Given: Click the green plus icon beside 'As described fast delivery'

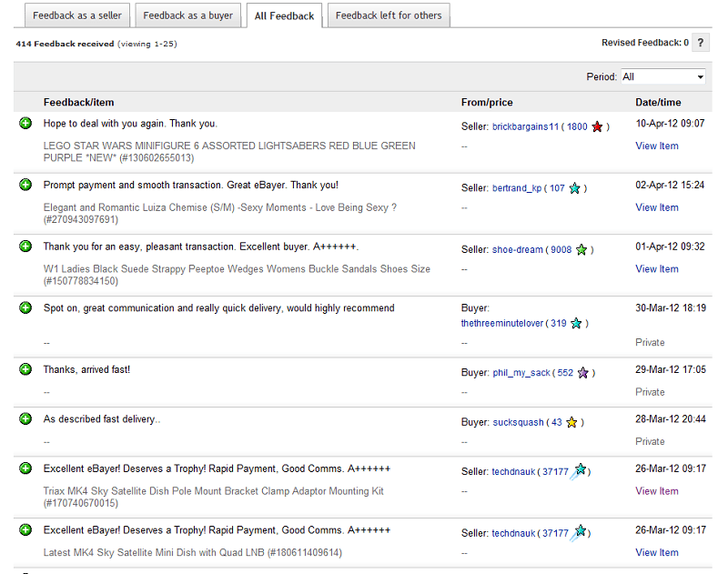Looking at the screenshot, I should click(x=25, y=419).
